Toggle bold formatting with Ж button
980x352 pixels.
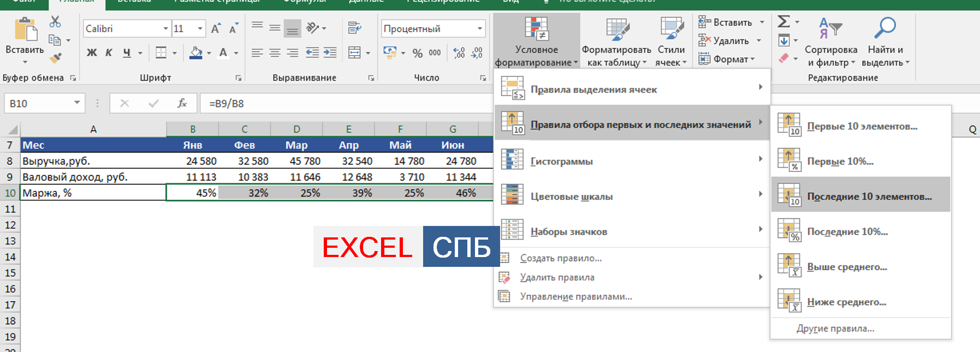(x=92, y=53)
